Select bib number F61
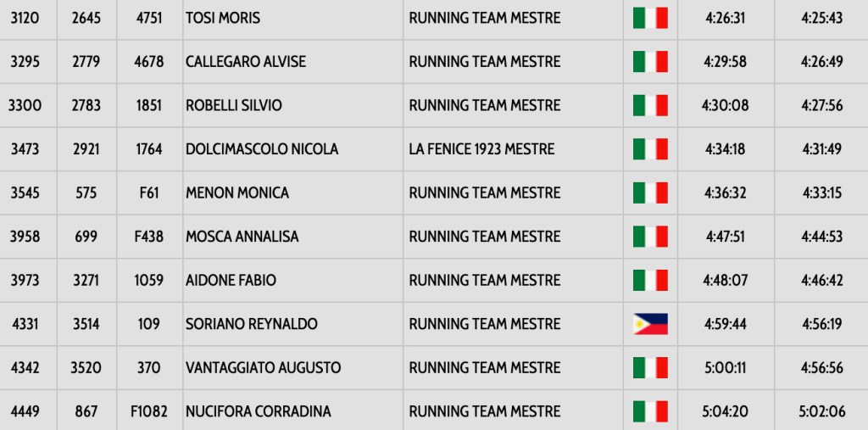The height and width of the screenshot is (430, 868). click(x=149, y=193)
